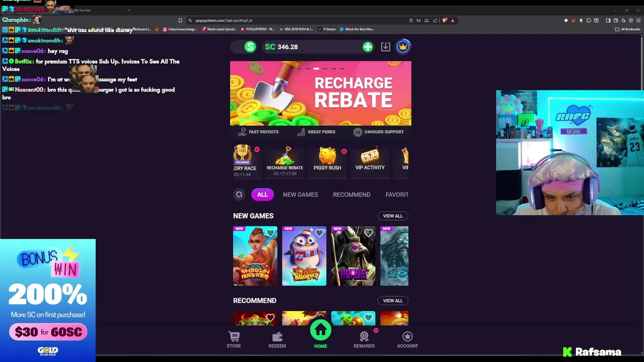Open the VIP Activity slot icon
Screen dimensions: 644x362
pos(370,155)
